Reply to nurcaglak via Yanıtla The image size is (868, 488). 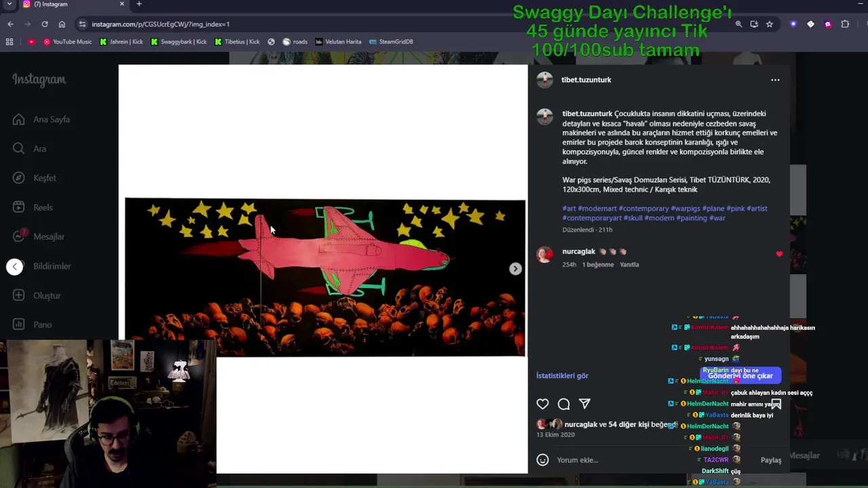[x=629, y=264]
